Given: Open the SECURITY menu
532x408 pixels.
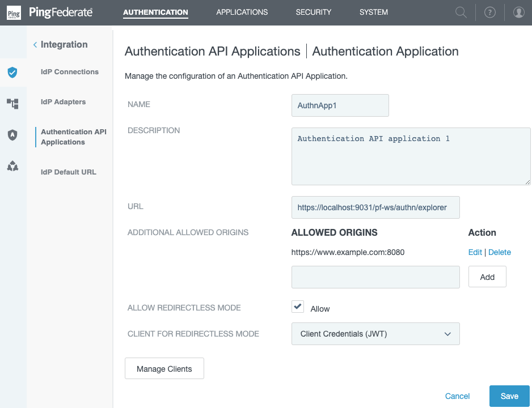Looking at the screenshot, I should click(313, 12).
